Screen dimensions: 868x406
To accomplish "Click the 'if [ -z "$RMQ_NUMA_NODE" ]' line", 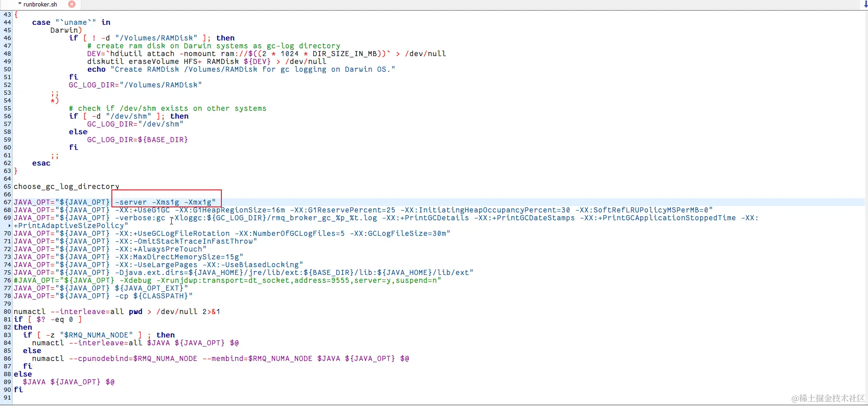I will (x=99, y=335).
